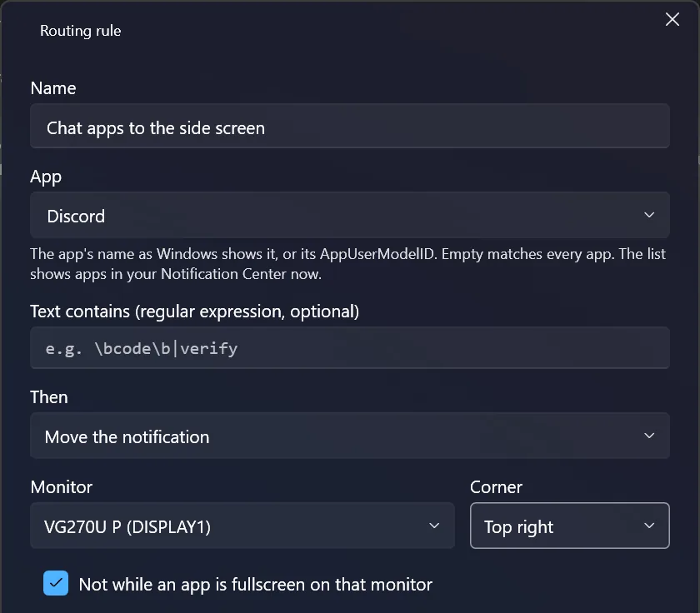
Task: Click the app name help description text
Action: 347,264
